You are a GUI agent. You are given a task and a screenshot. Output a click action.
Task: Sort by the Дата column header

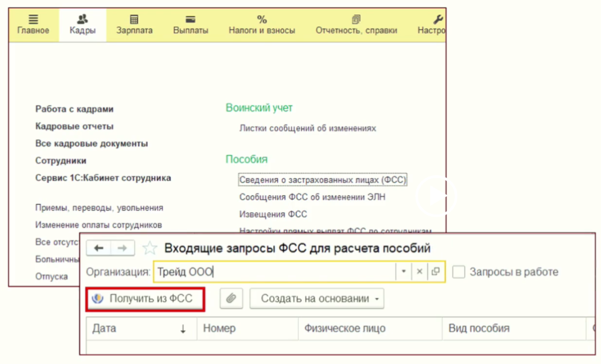pyautogui.click(x=139, y=329)
